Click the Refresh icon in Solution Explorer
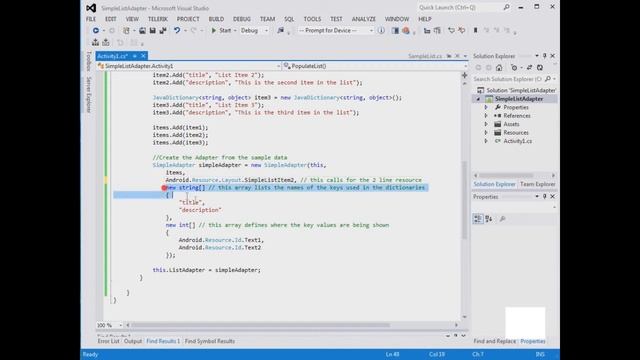The width and height of the screenshot is (640, 360). pos(540,68)
